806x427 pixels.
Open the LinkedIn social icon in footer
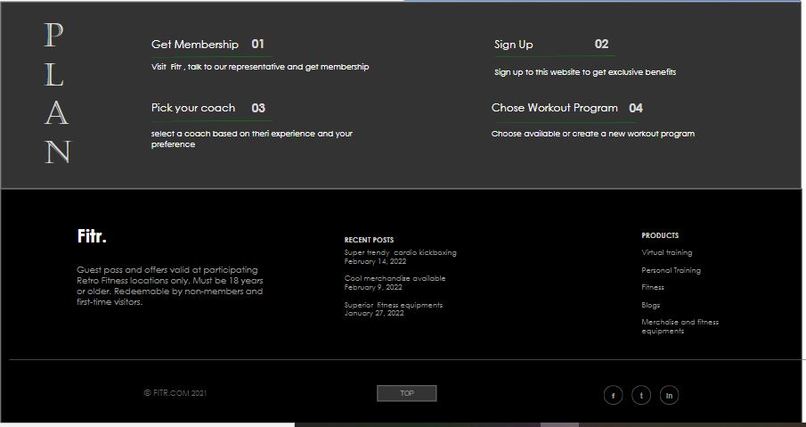click(x=669, y=395)
